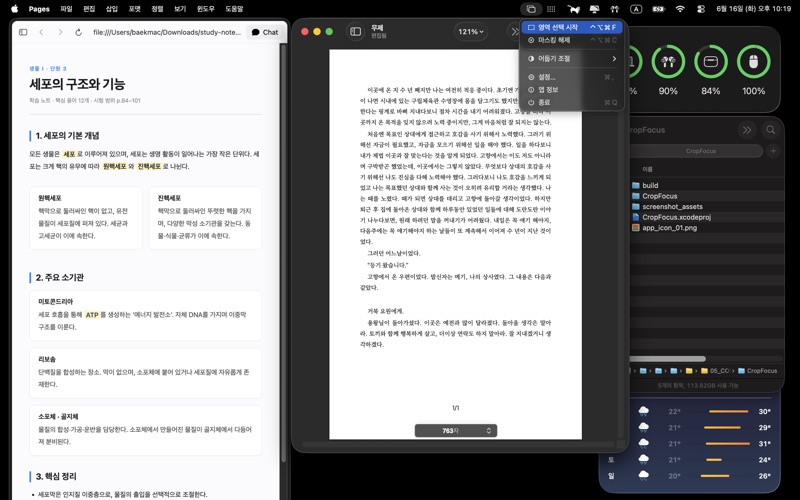Open the display mirroring menu bar icon
This screenshot has height=500, width=800.
(594, 9)
